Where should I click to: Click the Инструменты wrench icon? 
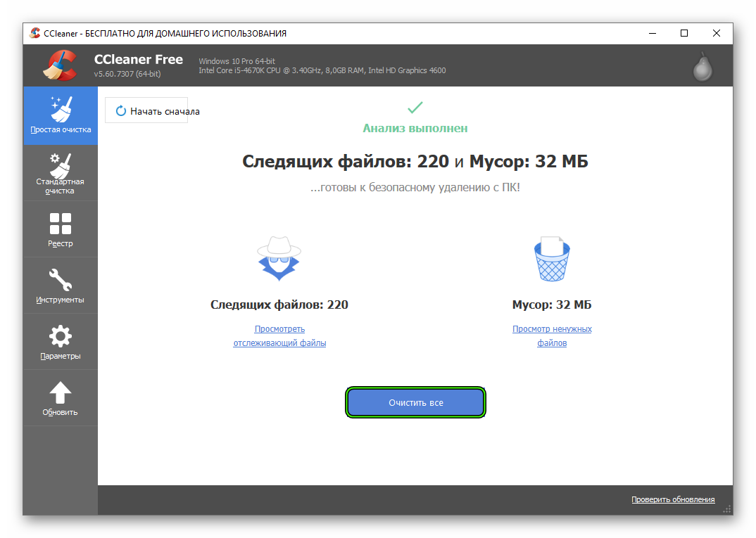(61, 277)
